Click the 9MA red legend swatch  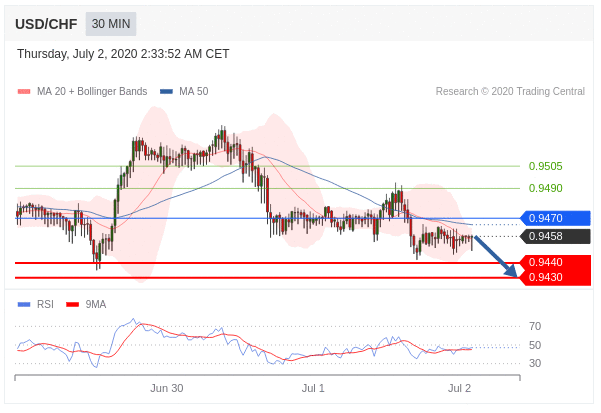(x=72, y=305)
